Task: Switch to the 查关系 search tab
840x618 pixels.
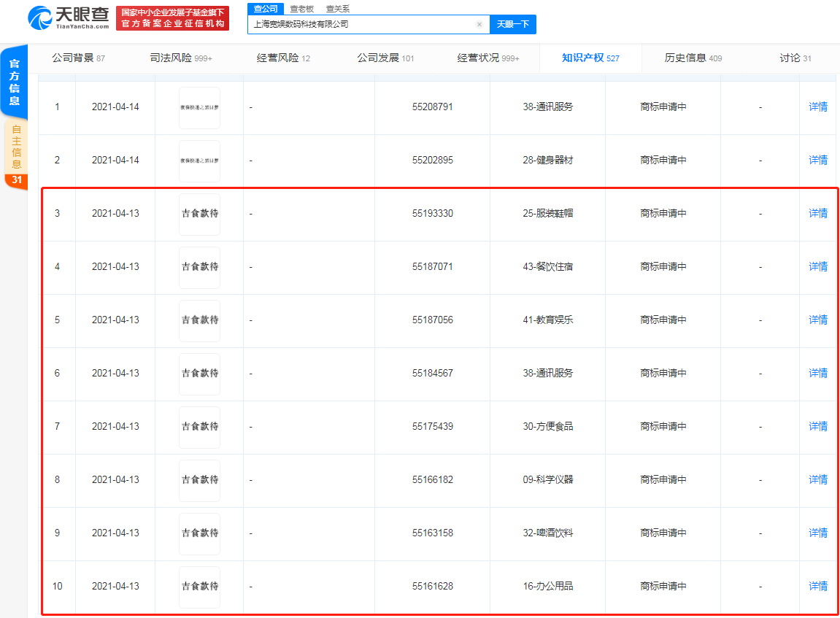Action: (337, 9)
